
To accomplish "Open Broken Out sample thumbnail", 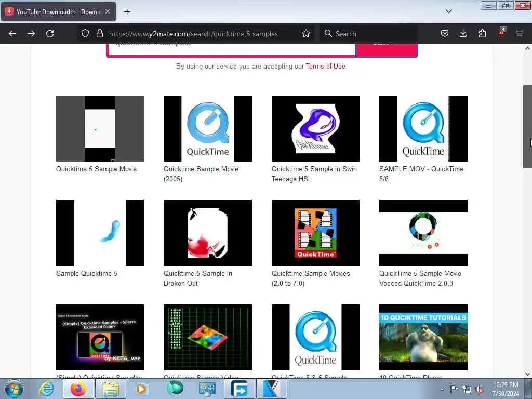I will click(208, 233).
